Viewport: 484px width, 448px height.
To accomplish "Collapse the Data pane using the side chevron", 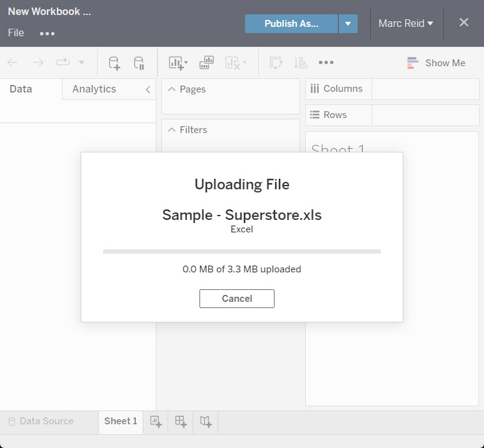I will pyautogui.click(x=148, y=89).
